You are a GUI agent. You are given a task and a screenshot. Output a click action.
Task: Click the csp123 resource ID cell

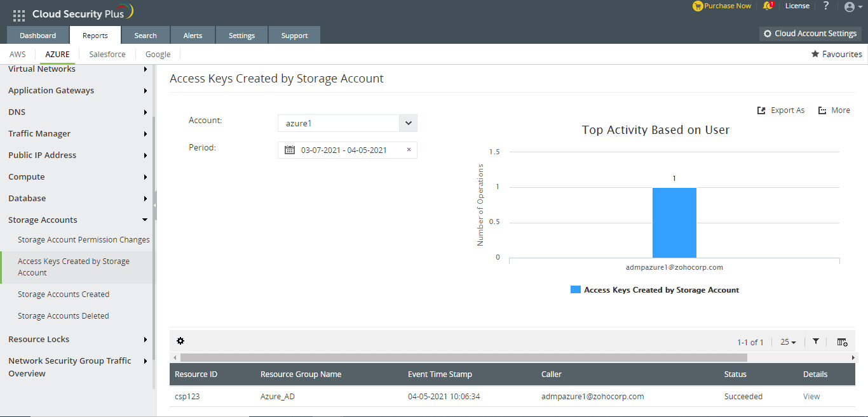[187, 396]
